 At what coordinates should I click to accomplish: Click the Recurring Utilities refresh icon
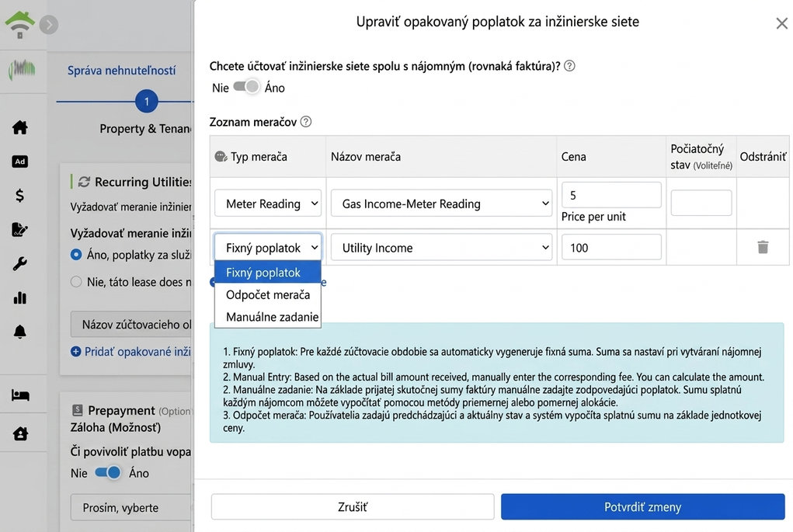point(84,182)
